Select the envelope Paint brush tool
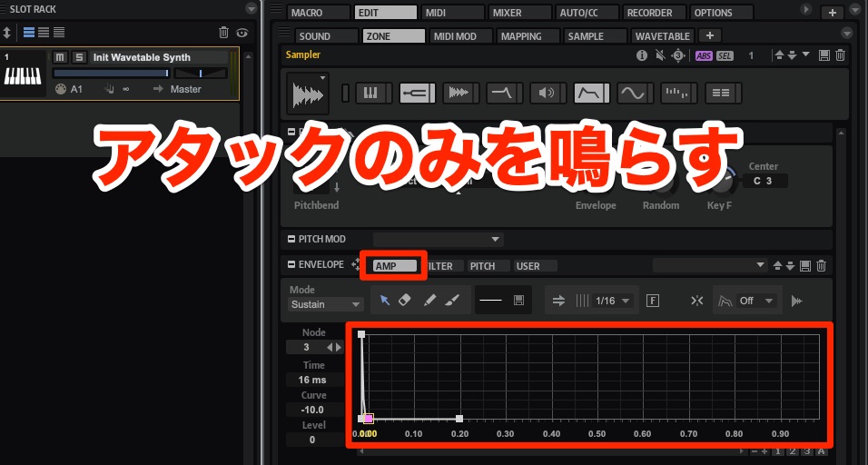 point(452,300)
